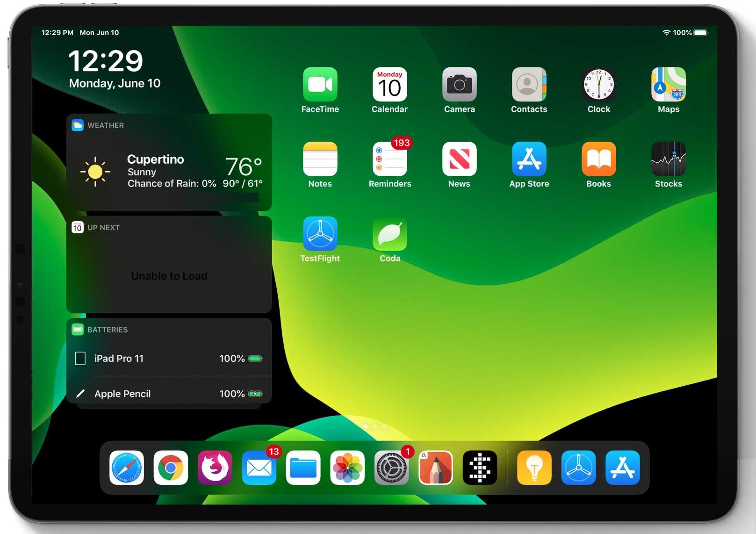756x534 pixels.
Task: Tap the Up Next widget header
Action: click(169, 228)
